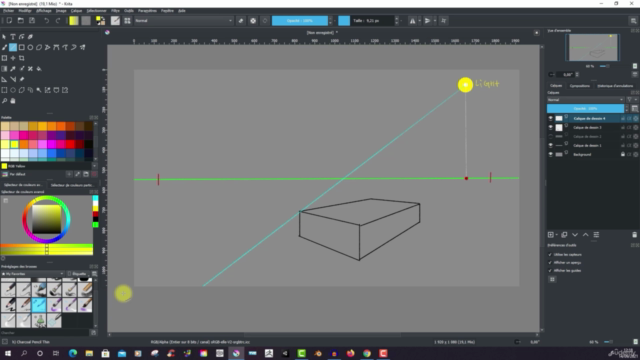
Task: Hide Calque de dessin 3 layer
Action: coord(551,127)
